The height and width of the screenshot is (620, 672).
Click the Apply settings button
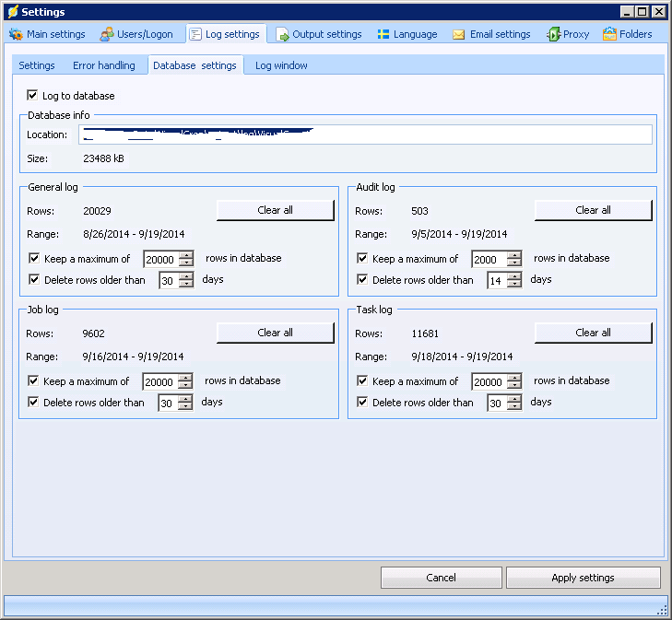(583, 578)
